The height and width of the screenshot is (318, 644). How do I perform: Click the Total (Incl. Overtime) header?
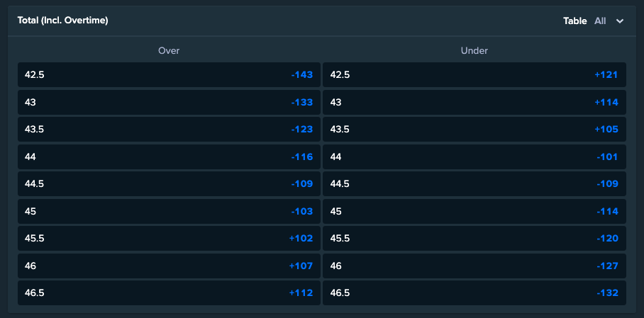pyautogui.click(x=63, y=21)
